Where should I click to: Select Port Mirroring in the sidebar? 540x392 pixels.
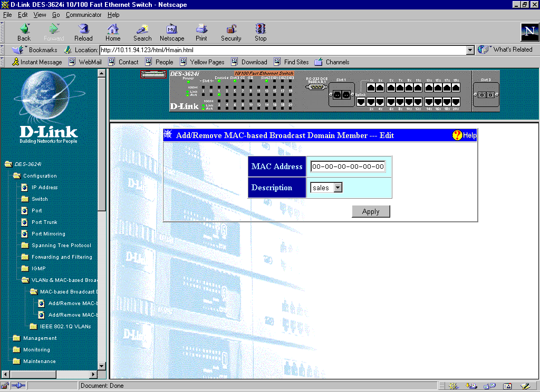(x=48, y=234)
